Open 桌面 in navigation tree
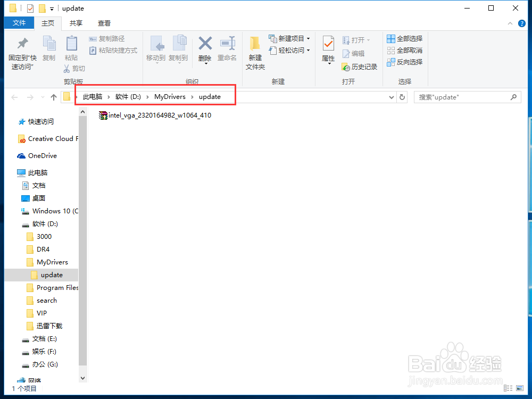Viewport: 532px width, 399px height. pos(34,198)
